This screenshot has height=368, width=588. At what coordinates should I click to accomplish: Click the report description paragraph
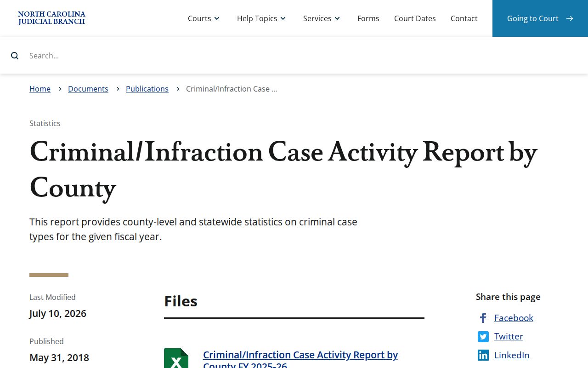193,229
